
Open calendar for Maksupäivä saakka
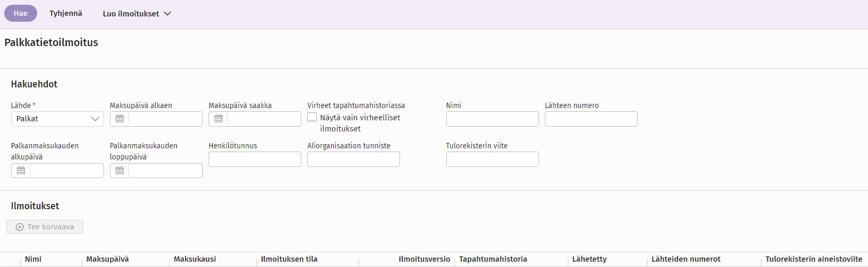(218, 119)
